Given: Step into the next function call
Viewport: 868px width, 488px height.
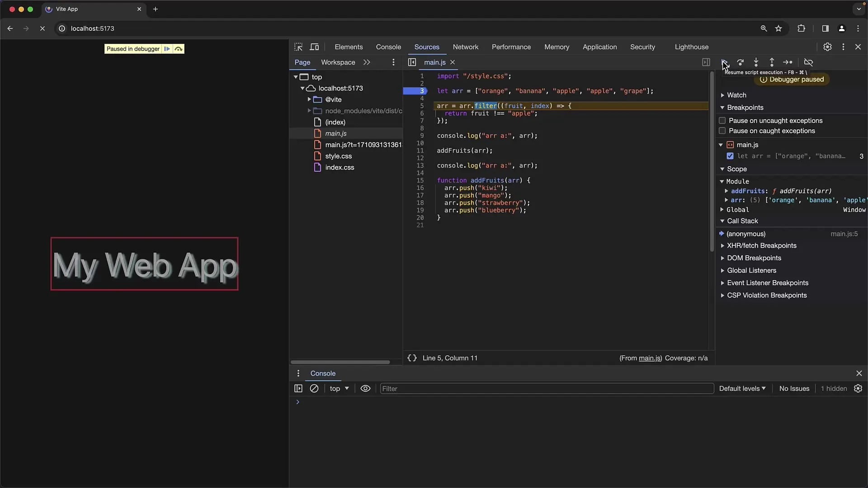Looking at the screenshot, I should pos(756,62).
